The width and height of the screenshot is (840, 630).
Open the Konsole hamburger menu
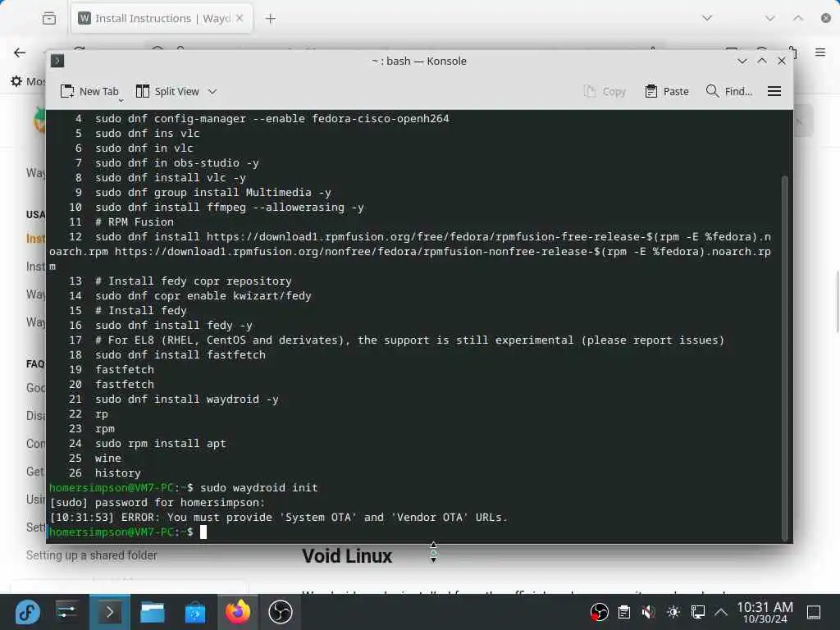click(774, 92)
